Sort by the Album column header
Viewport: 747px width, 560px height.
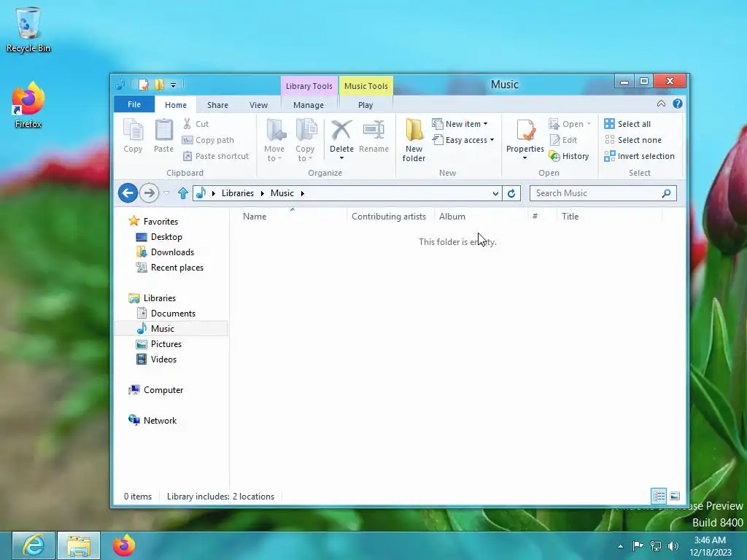click(481, 216)
